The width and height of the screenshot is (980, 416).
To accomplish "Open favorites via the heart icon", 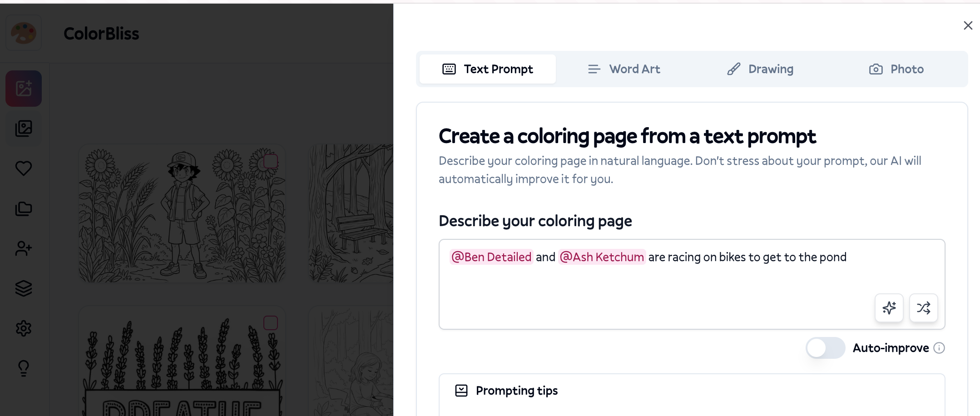I will [x=24, y=168].
